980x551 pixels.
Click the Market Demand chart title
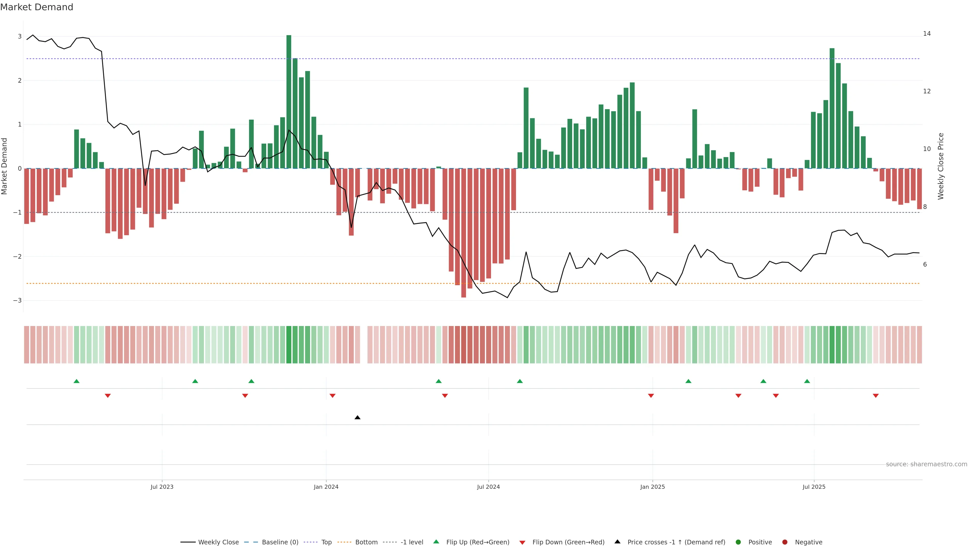tap(36, 7)
